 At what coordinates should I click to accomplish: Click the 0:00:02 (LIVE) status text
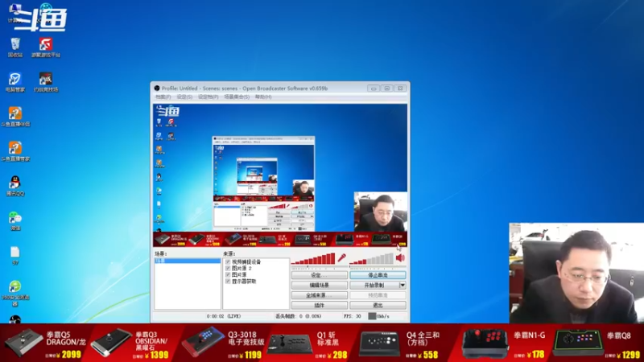pos(224,316)
